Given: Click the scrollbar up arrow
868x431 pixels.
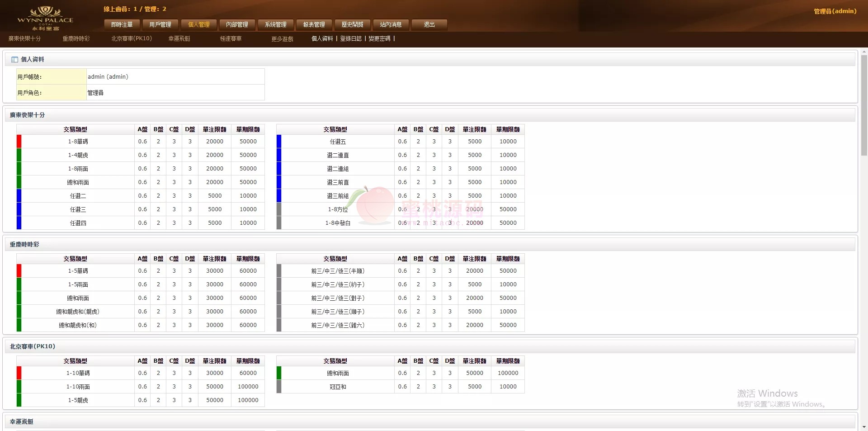Looking at the screenshot, I should click(x=863, y=51).
